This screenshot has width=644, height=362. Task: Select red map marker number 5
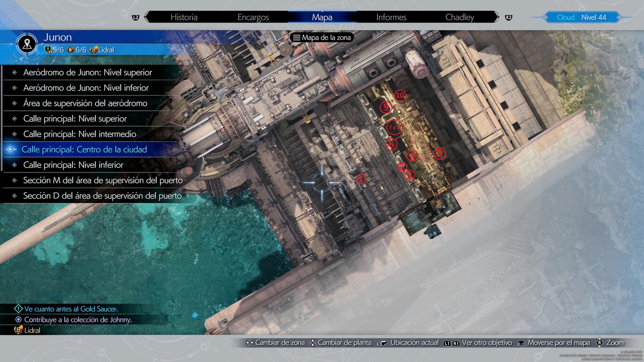439,153
